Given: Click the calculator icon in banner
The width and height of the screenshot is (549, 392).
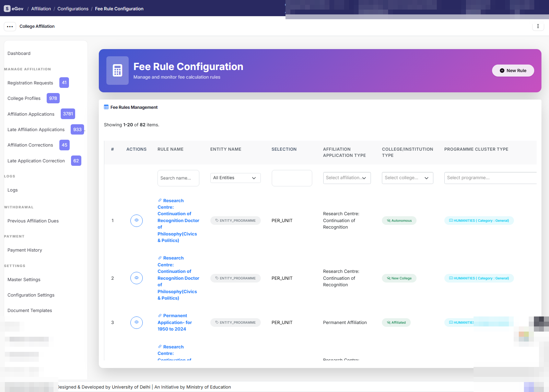Looking at the screenshot, I should coord(117,70).
